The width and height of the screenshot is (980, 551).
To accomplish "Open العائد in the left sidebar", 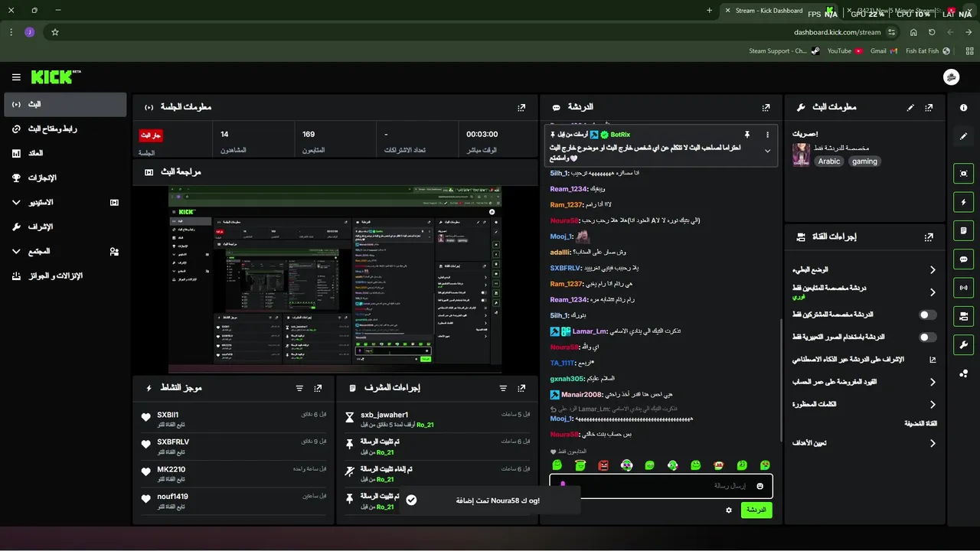I will 65,153.
